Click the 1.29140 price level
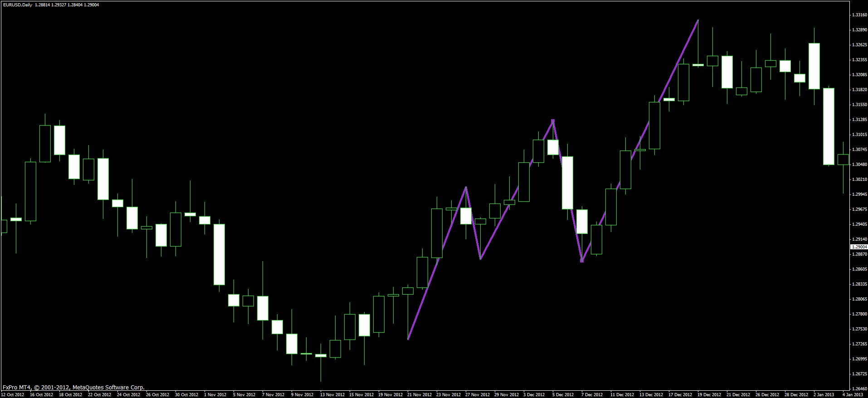The width and height of the screenshot is (868, 398). coord(859,239)
